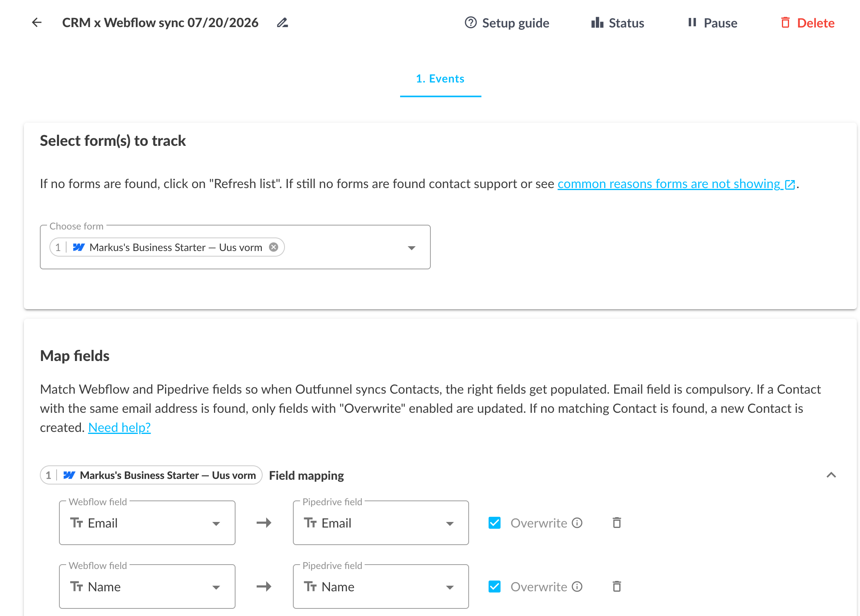The width and height of the screenshot is (860, 616).
Task: Click info icon beside Email Overwrite
Action: 577,523
